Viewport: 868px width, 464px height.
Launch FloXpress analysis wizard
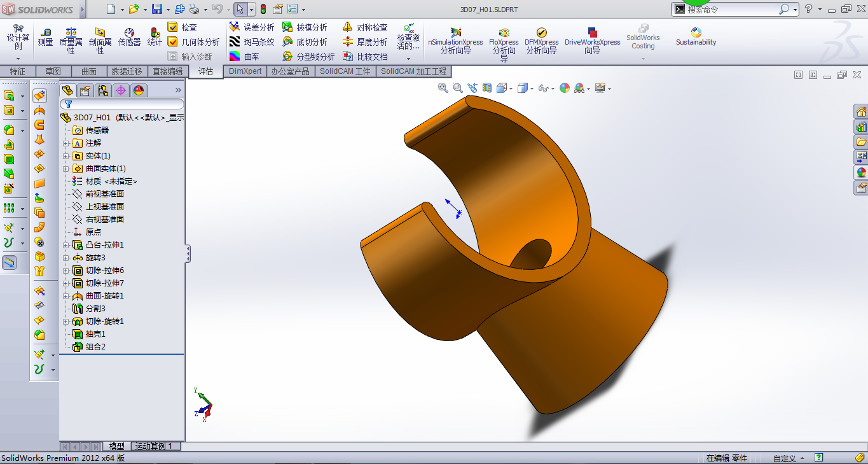pyautogui.click(x=504, y=43)
